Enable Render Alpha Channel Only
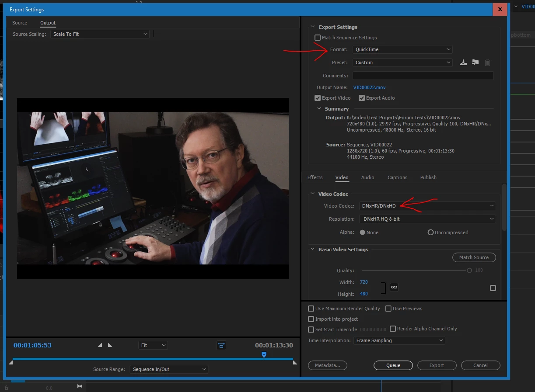Screen dimensions: 535x392 (393, 329)
